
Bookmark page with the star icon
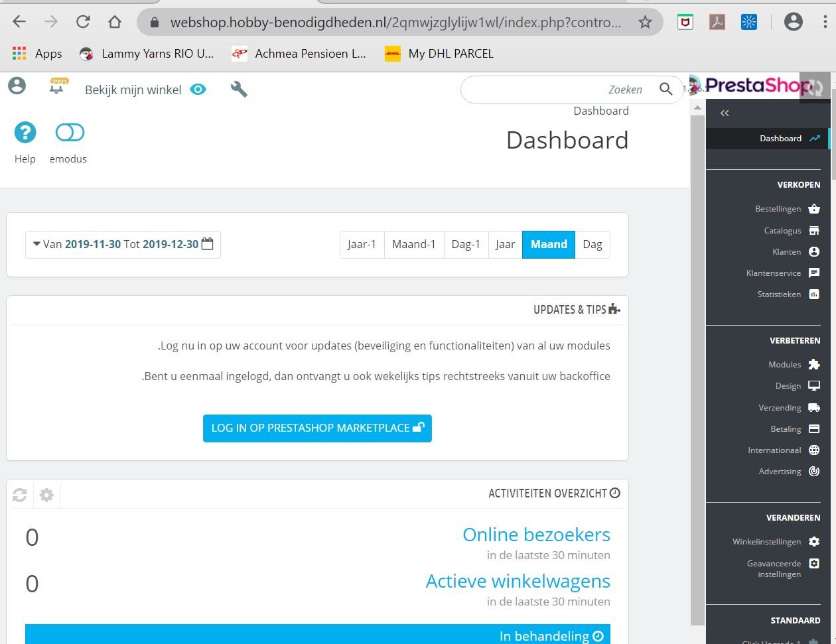click(x=645, y=23)
